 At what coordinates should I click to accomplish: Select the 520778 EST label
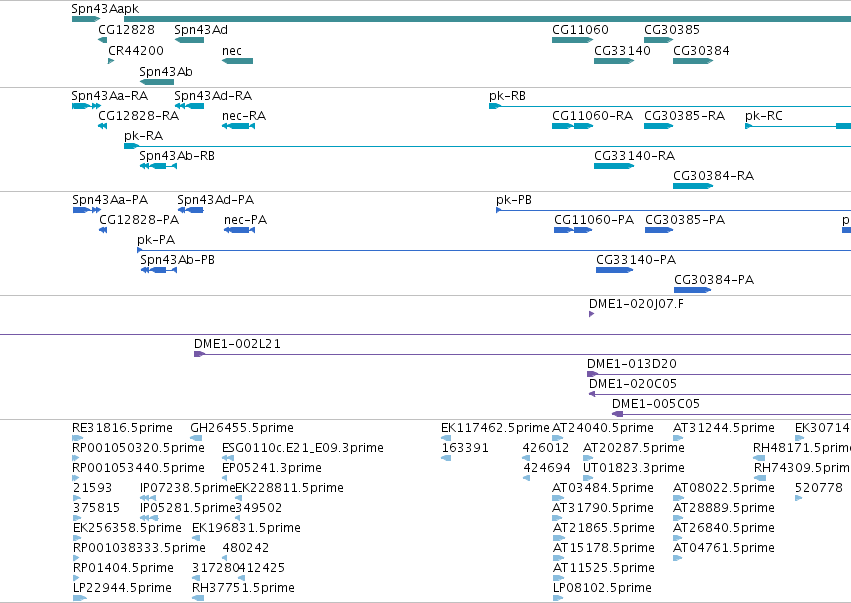(818, 488)
